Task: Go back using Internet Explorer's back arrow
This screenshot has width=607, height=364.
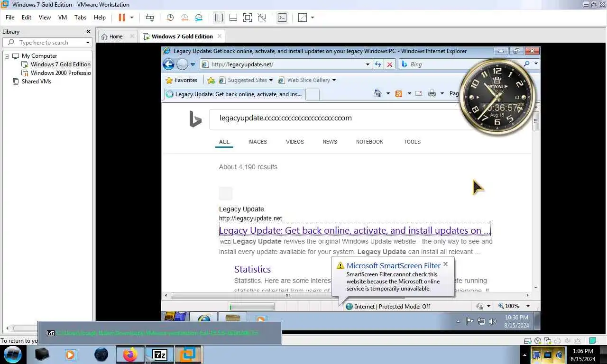Action: [168, 64]
